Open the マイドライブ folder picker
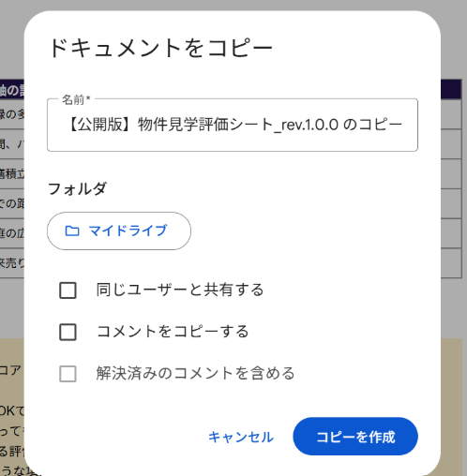This screenshot has height=476, width=467. (119, 231)
